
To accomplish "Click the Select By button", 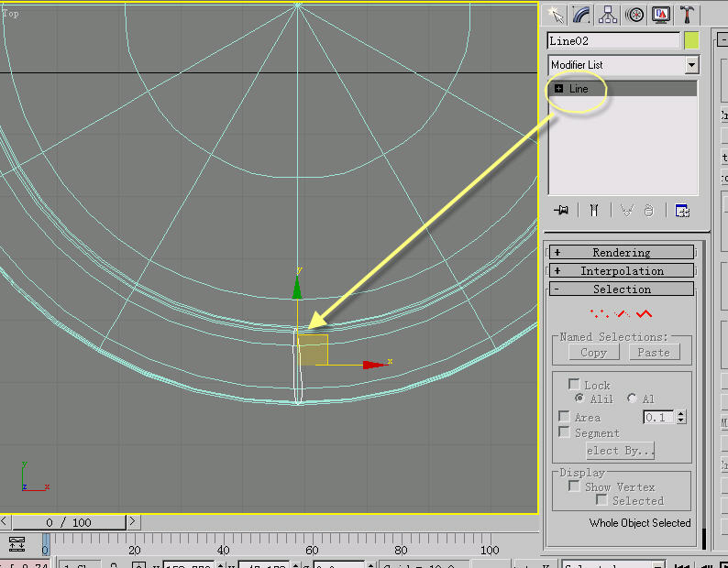I will point(621,451).
